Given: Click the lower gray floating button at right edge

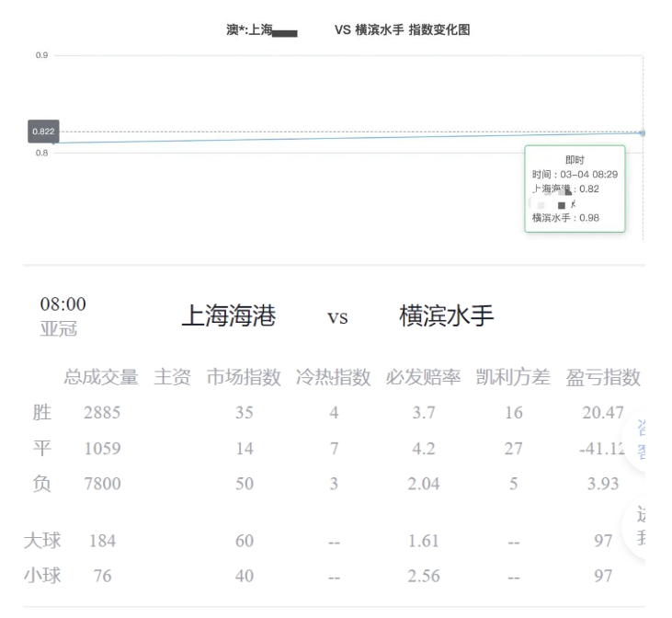Looking at the screenshot, I should click(x=655, y=526).
